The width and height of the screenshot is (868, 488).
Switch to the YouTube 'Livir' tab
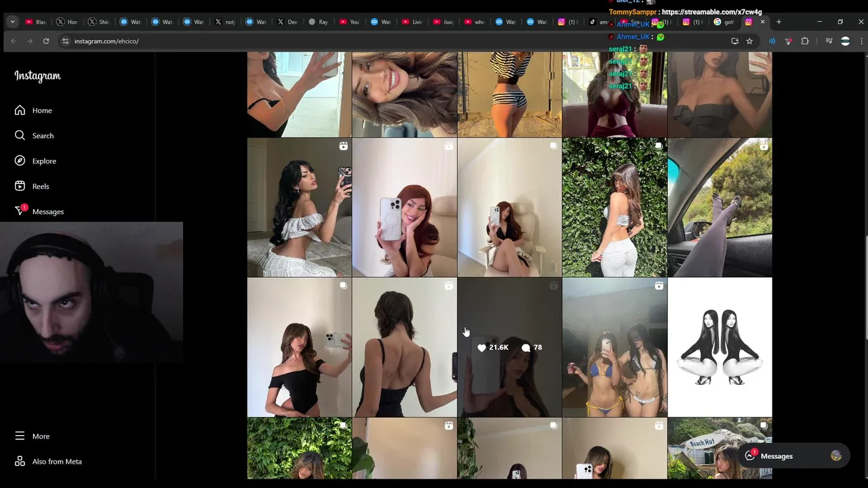click(412, 22)
